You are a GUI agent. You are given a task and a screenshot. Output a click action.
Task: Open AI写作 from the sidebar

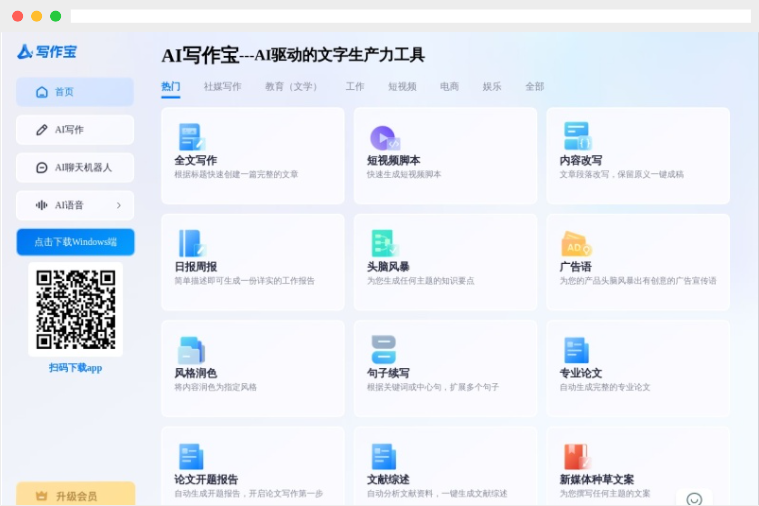(75, 130)
